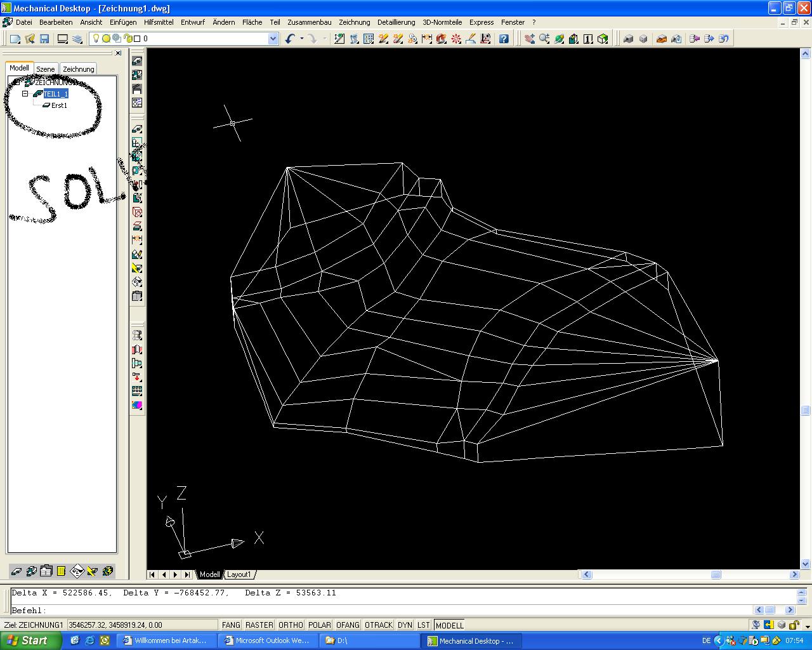
Task: Click the diamond face icon below the browser panel
Action: click(x=76, y=571)
